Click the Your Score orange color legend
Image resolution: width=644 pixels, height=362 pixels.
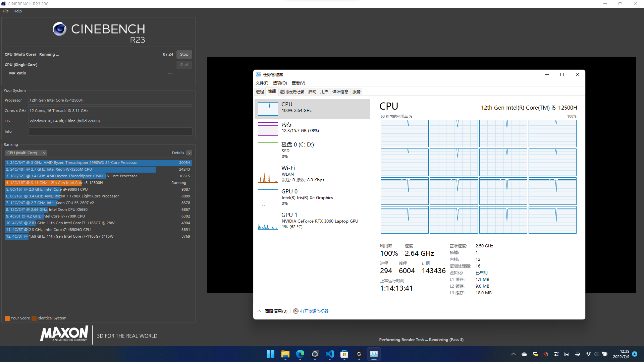click(7, 318)
